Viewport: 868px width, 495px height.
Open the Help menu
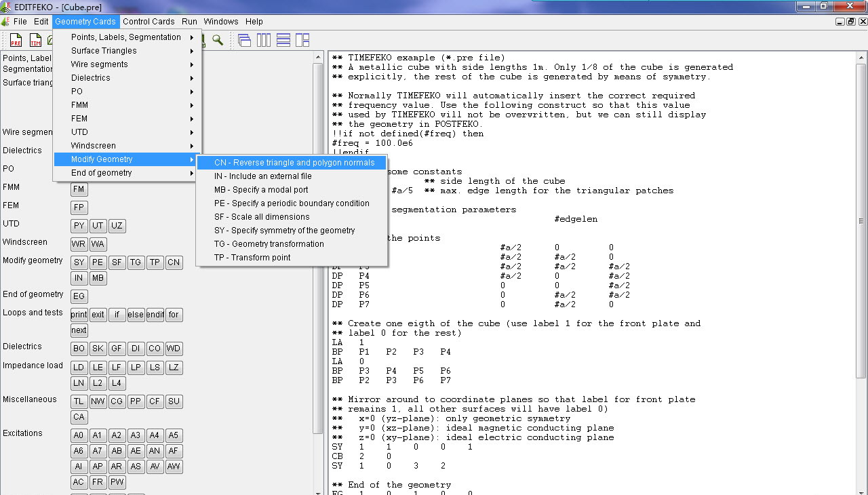254,22
